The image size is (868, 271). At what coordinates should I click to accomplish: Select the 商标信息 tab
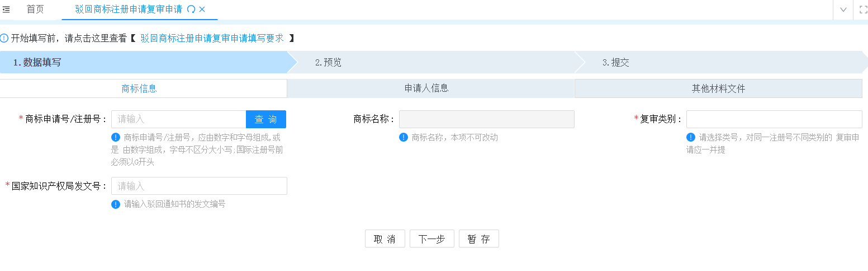(x=139, y=88)
